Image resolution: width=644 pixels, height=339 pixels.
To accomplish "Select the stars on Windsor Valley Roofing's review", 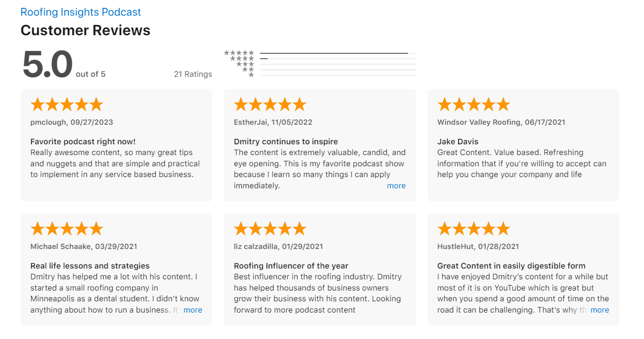I will pyautogui.click(x=473, y=104).
